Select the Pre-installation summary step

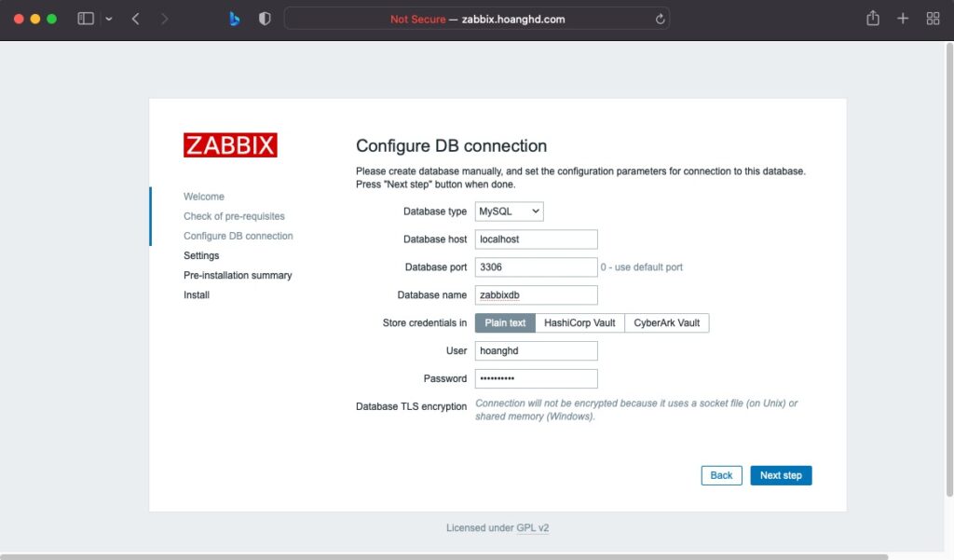click(238, 275)
